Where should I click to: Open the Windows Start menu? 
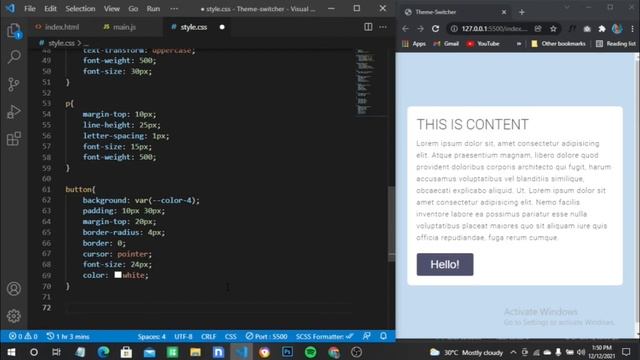[x=11, y=352]
